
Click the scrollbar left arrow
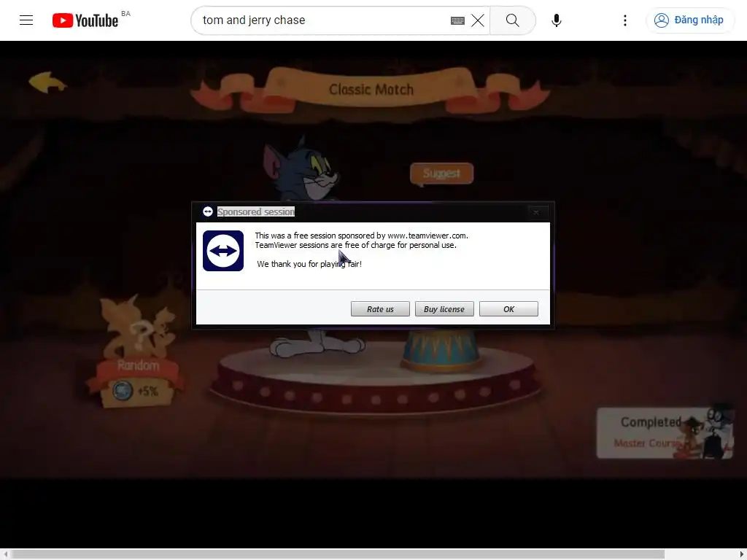(x=5, y=554)
